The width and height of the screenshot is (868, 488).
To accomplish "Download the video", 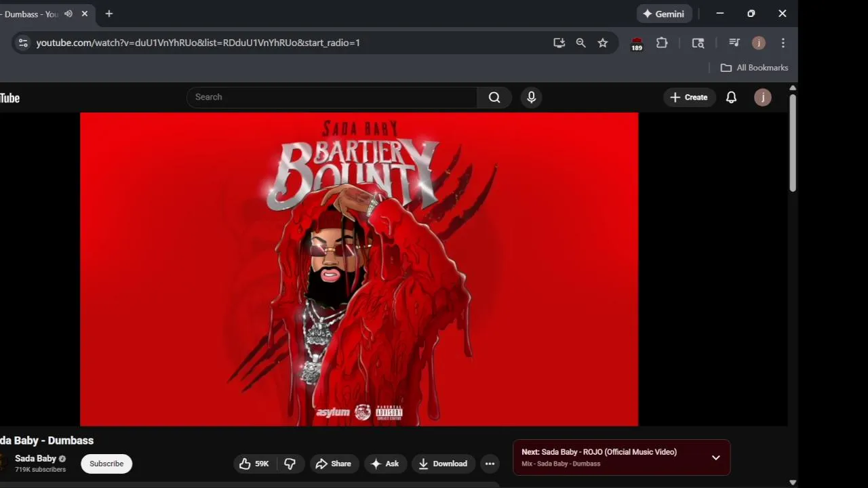I will tap(443, 464).
